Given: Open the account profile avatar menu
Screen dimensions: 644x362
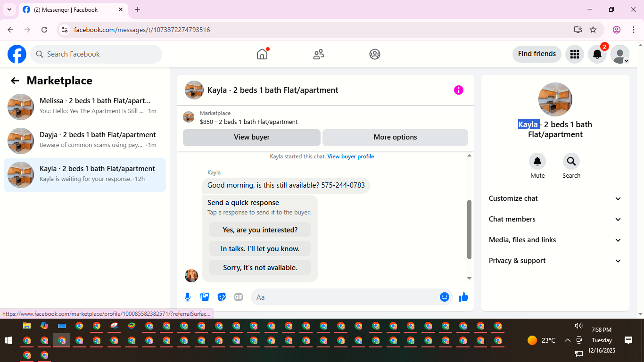Looking at the screenshot, I should pos(620,54).
